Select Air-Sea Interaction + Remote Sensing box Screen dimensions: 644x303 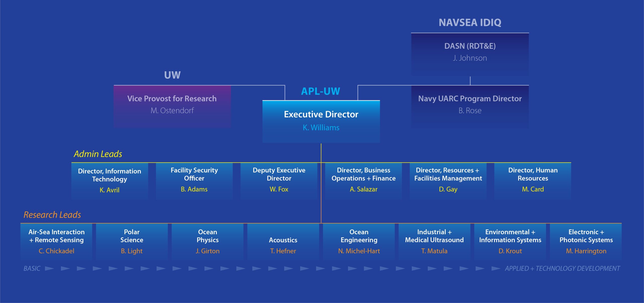[56, 242]
